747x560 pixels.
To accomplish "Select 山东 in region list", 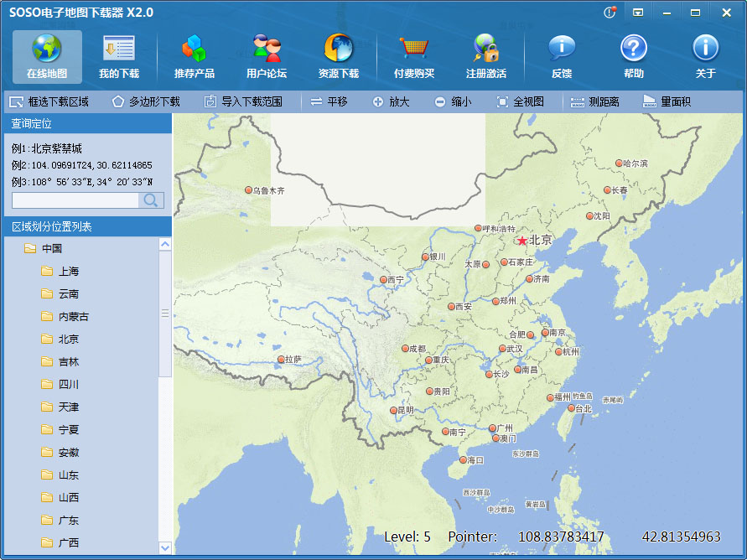I will tap(60, 474).
